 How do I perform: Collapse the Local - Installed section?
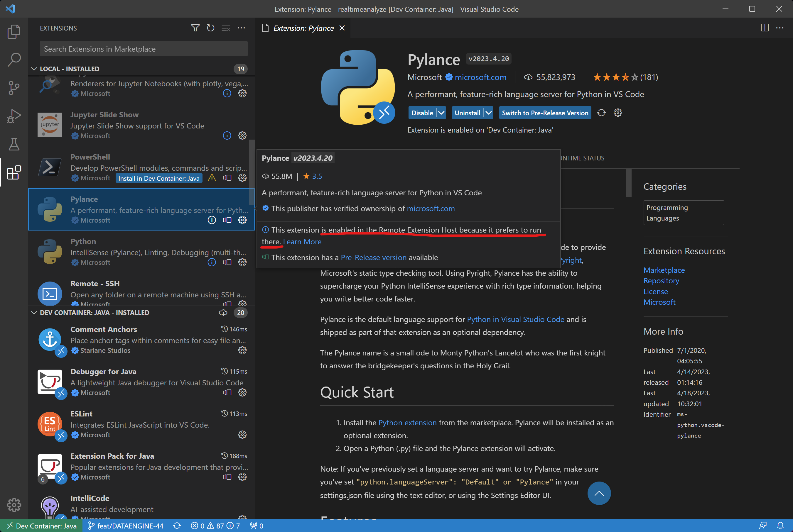tap(34, 69)
